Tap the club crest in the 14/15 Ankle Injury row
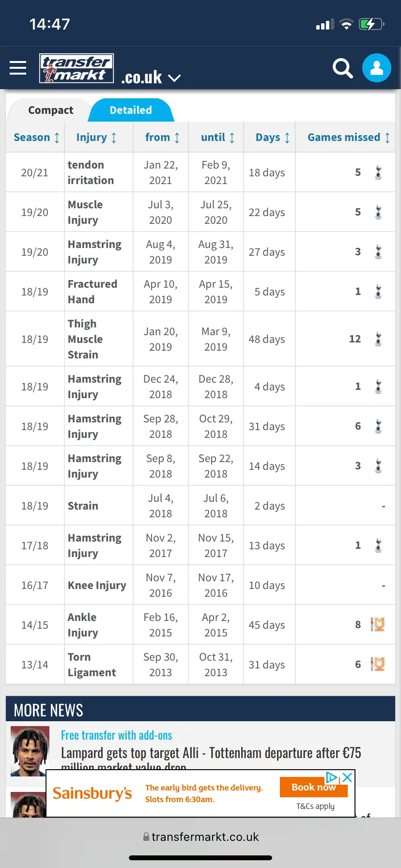 tap(378, 625)
